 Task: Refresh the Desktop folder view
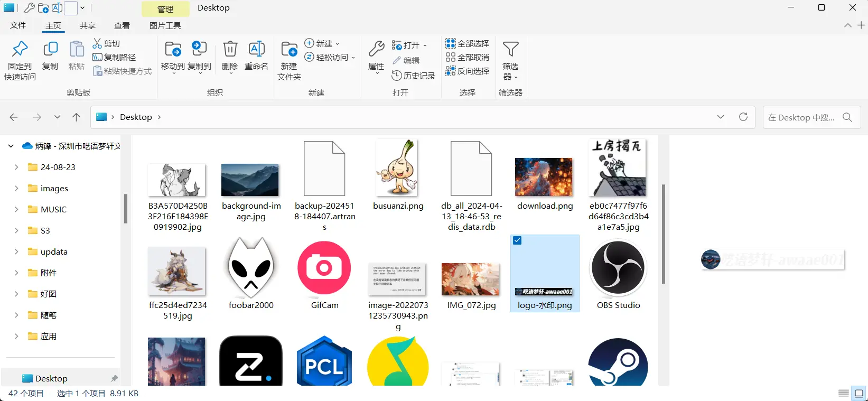point(743,117)
